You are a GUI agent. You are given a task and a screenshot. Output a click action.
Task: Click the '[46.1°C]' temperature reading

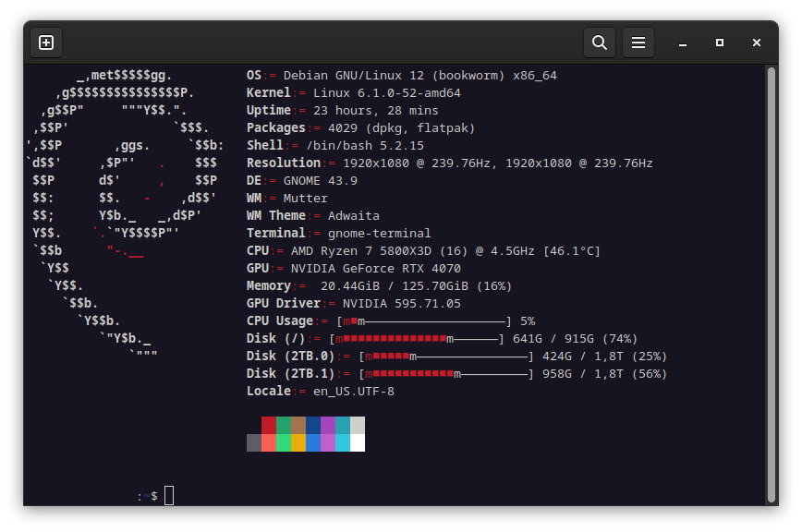[571, 251]
